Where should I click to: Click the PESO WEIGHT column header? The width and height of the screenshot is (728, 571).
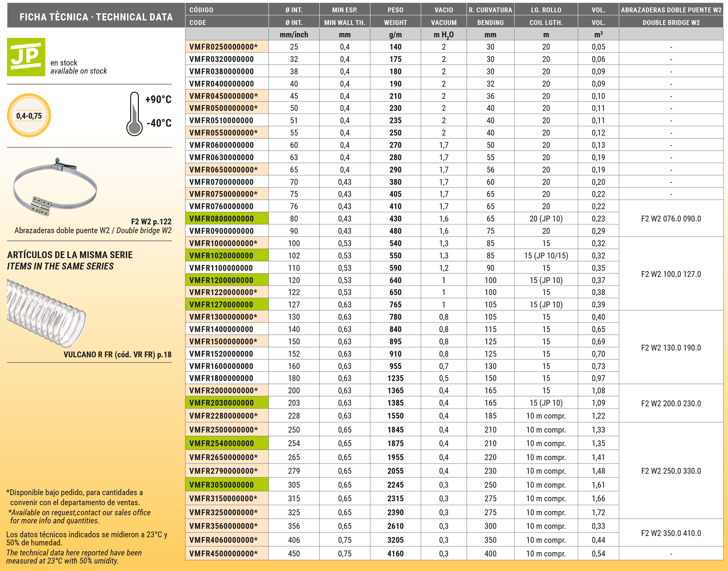pos(395,16)
